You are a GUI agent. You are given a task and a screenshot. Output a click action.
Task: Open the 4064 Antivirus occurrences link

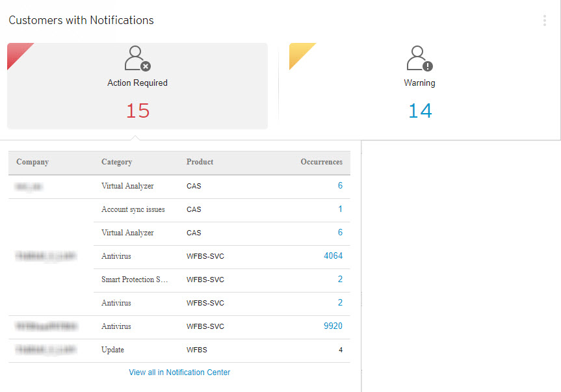(x=333, y=256)
